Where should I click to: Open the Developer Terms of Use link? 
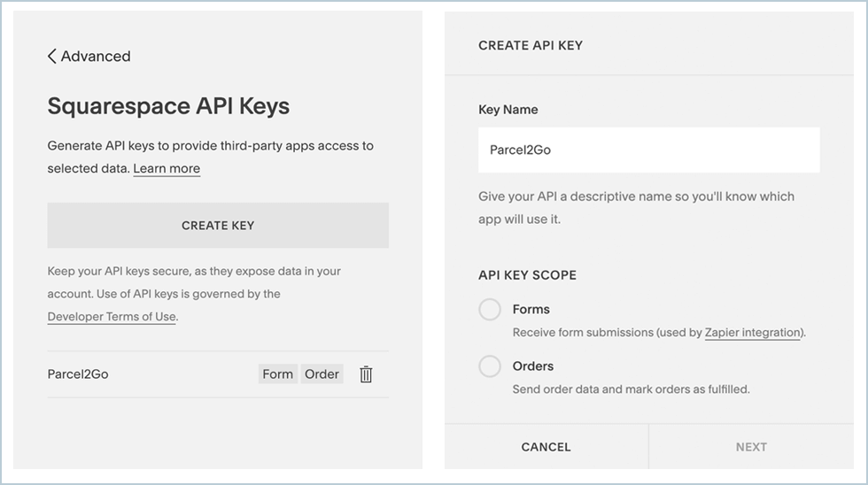pyautogui.click(x=112, y=317)
